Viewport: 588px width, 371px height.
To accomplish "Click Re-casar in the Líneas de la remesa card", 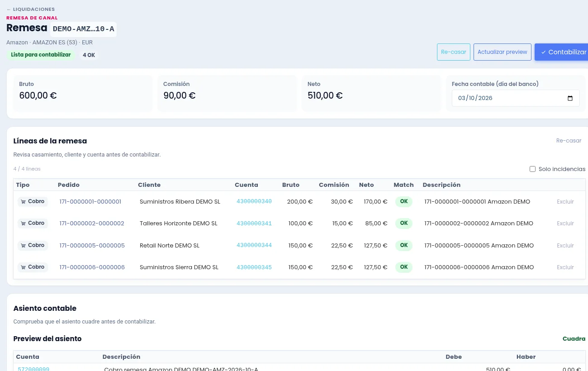I will tap(569, 141).
